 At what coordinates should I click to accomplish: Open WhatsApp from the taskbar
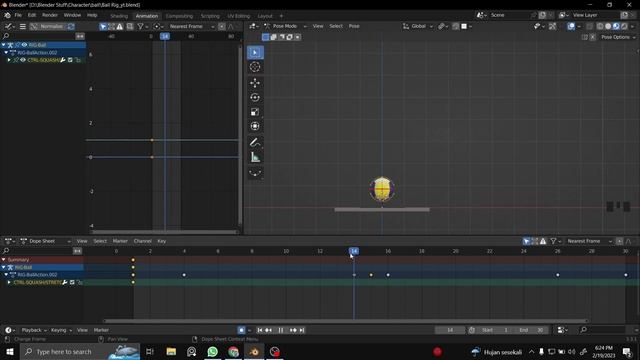pyautogui.click(x=212, y=351)
